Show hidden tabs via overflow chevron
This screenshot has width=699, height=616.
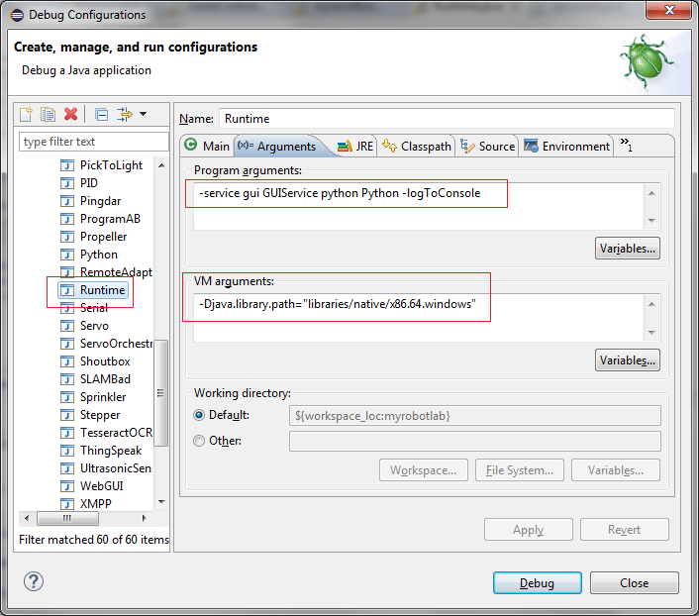(627, 145)
